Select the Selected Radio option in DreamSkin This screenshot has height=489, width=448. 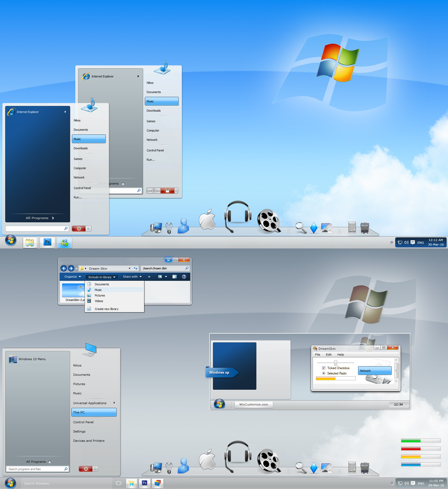point(324,373)
